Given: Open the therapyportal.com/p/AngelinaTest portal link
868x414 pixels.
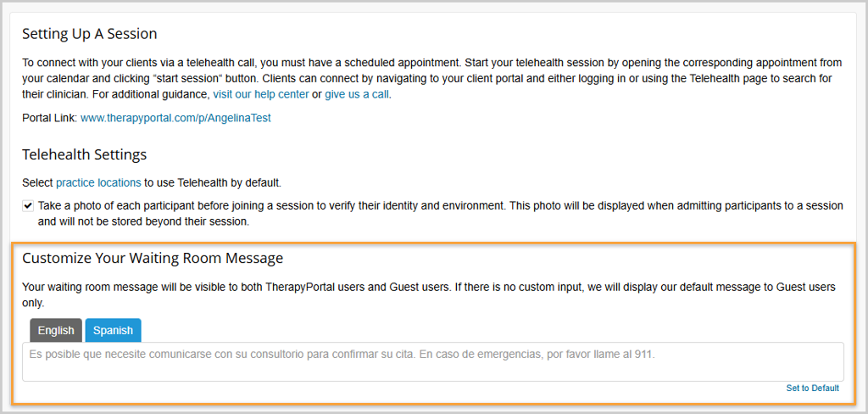Looking at the screenshot, I should pos(175,118).
